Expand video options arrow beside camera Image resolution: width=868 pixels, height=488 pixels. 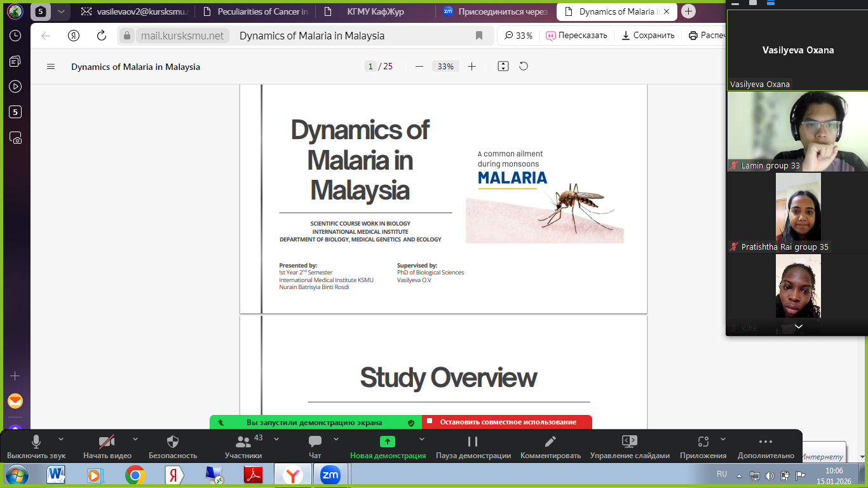pos(135,439)
